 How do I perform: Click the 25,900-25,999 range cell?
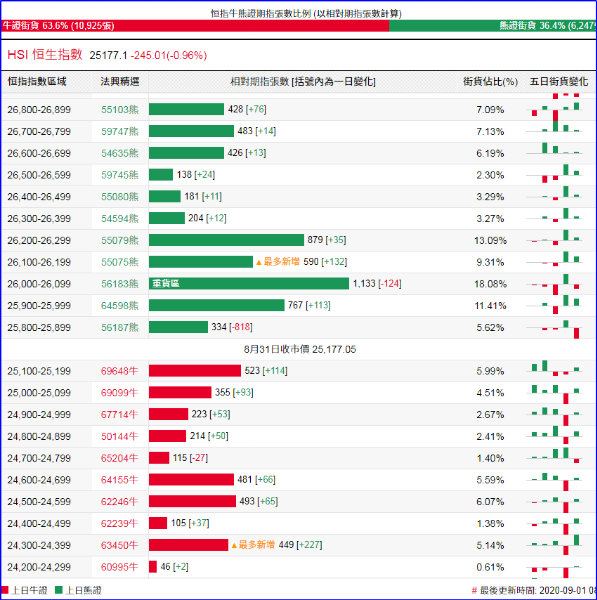point(39,306)
